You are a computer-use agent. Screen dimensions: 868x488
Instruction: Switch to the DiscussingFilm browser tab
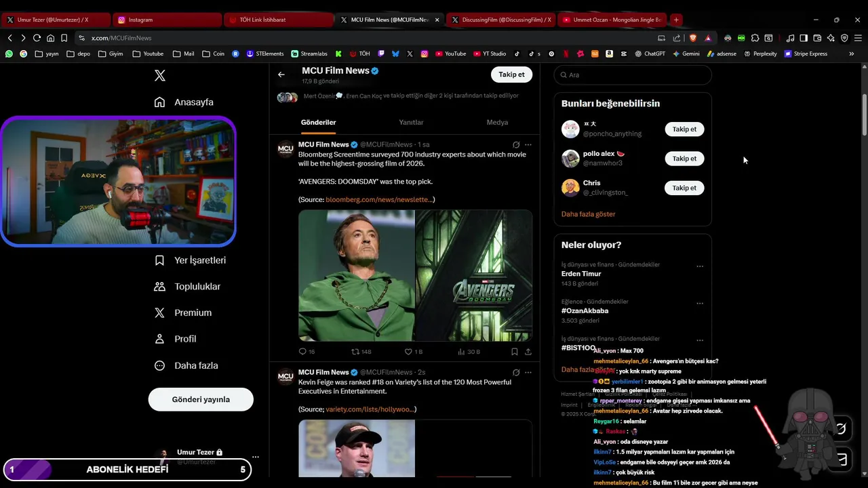tap(500, 20)
